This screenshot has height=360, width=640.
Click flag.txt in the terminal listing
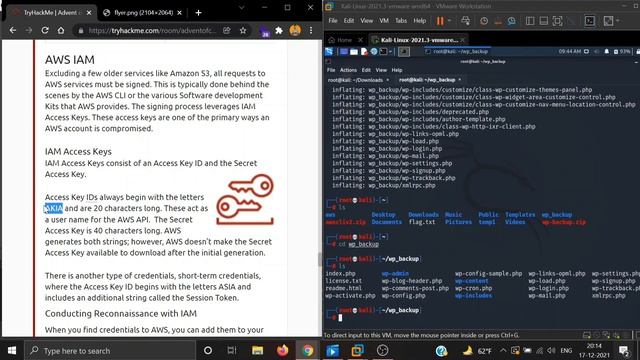point(422,222)
